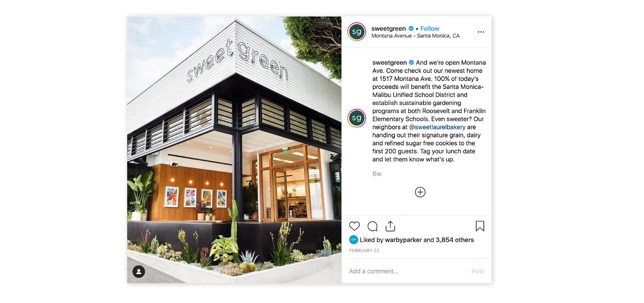Open Montana Avenue - Santa Monica location
This screenshot has width=644, height=303.
tap(415, 36)
